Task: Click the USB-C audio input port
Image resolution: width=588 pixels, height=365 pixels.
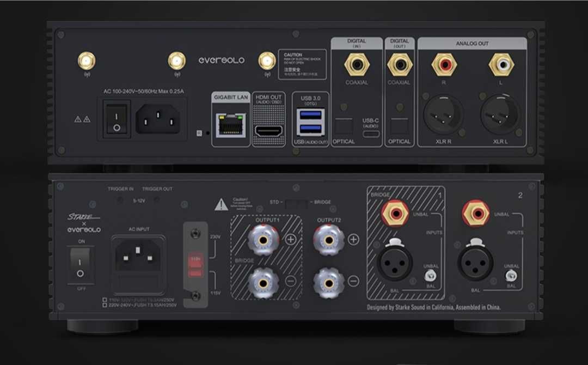Action: (x=371, y=134)
